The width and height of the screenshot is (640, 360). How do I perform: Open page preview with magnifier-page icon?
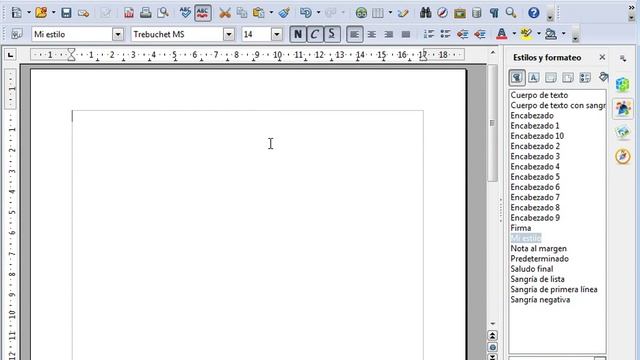tap(163, 13)
